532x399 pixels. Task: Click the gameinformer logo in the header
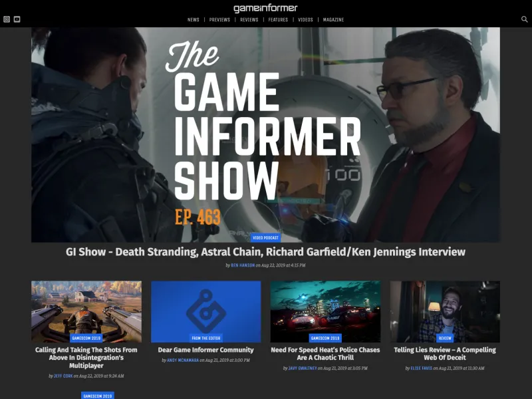point(266,7)
